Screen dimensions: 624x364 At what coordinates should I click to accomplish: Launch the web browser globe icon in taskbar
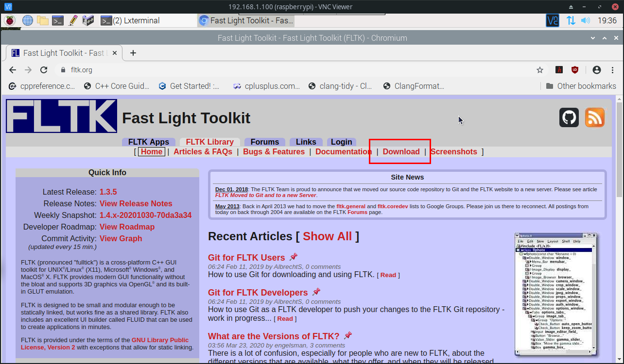coord(28,20)
